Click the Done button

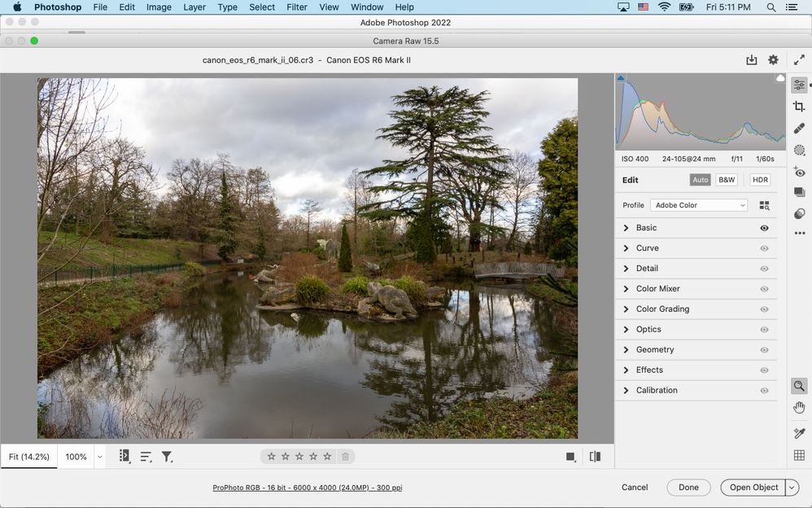click(x=688, y=488)
